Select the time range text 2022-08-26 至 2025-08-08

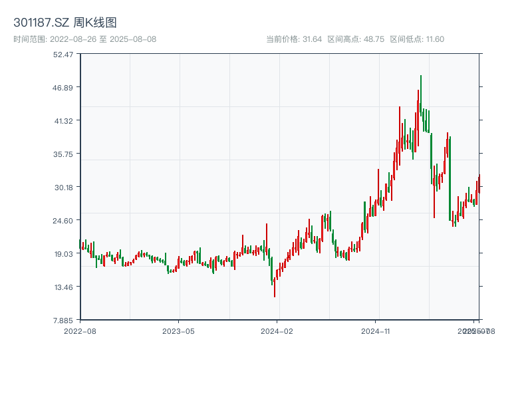point(103,39)
